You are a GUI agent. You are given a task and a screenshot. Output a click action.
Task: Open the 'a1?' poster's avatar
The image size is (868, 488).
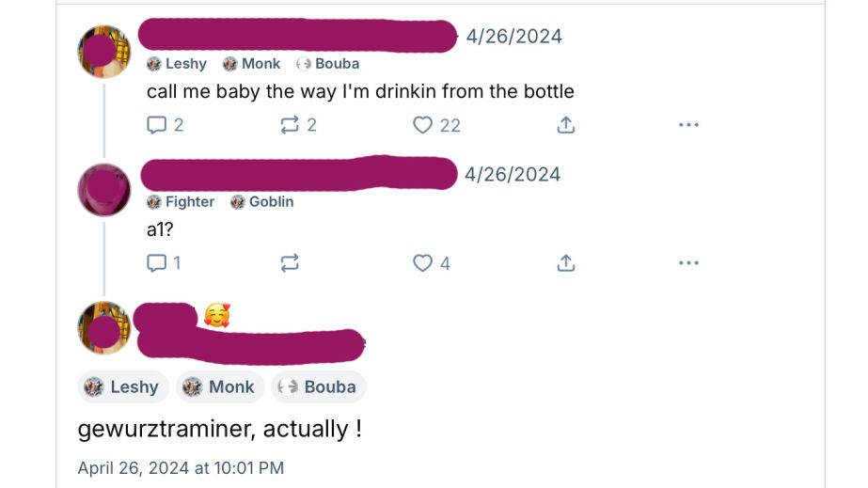(104, 190)
